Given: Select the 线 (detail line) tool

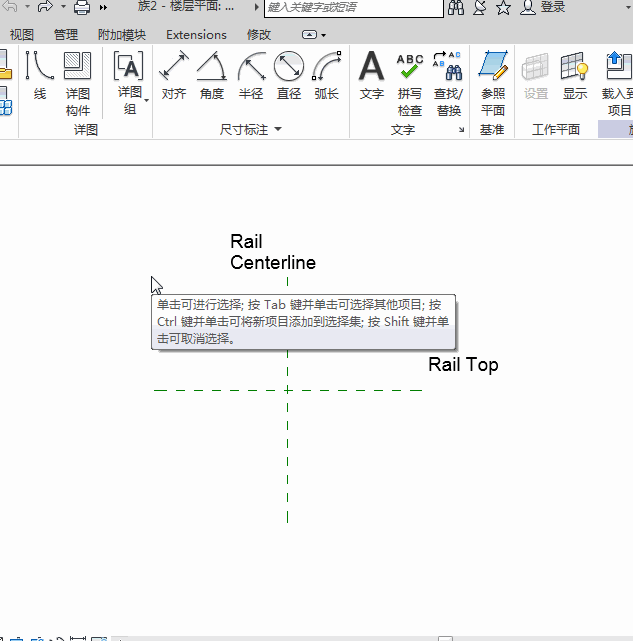Looking at the screenshot, I should click(x=40, y=77).
